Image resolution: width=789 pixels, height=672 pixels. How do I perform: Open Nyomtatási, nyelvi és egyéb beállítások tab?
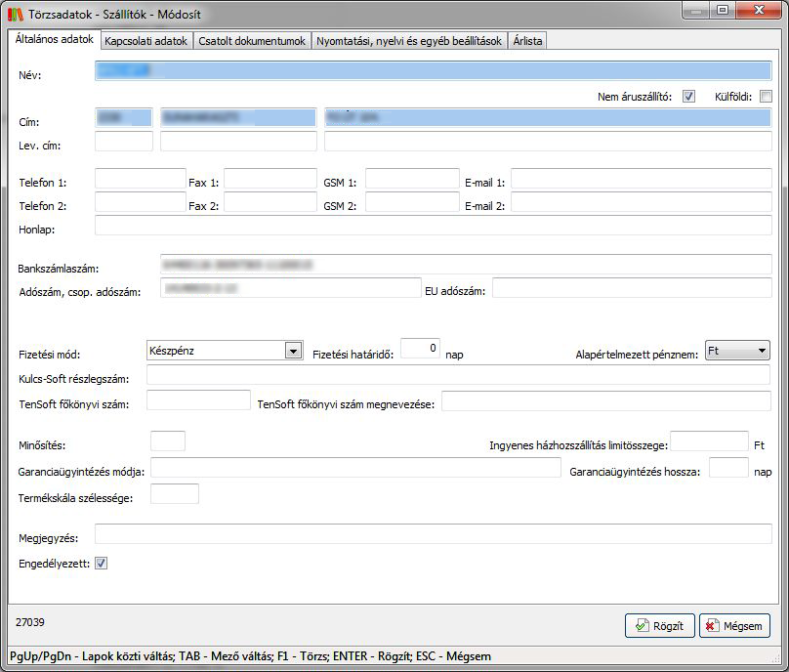[411, 41]
